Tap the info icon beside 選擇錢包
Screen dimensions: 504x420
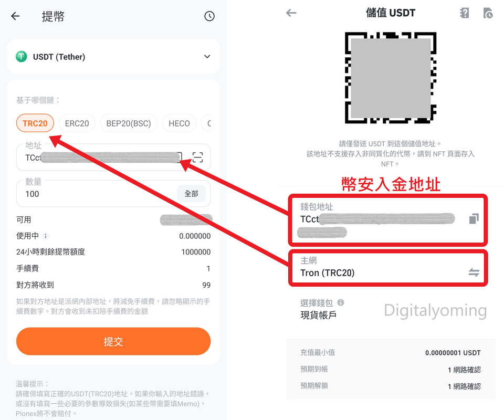[341, 302]
